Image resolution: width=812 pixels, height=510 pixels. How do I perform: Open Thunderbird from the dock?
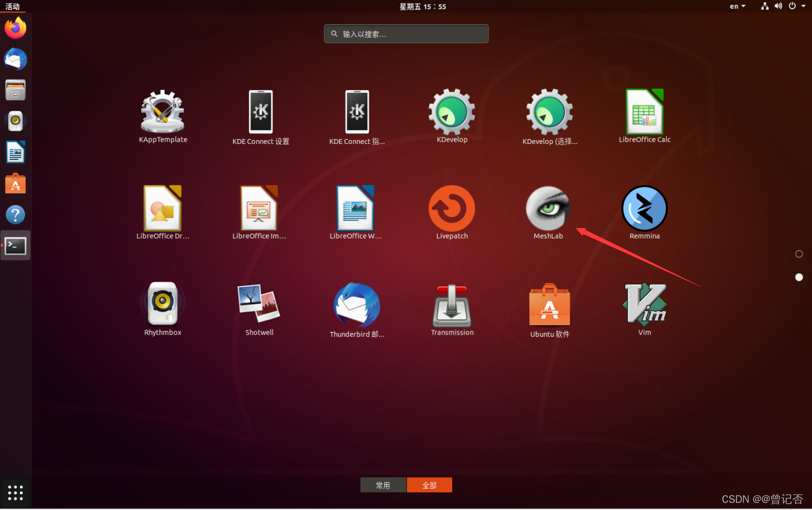15,59
